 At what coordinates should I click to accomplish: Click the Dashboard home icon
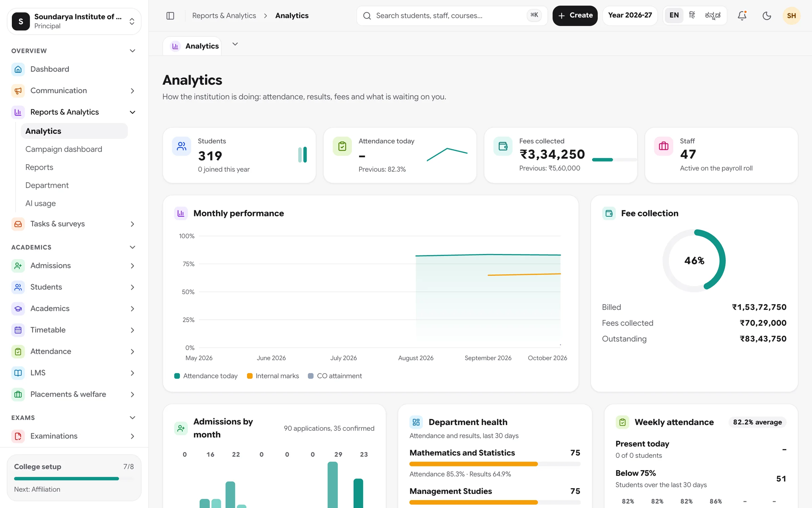18,69
